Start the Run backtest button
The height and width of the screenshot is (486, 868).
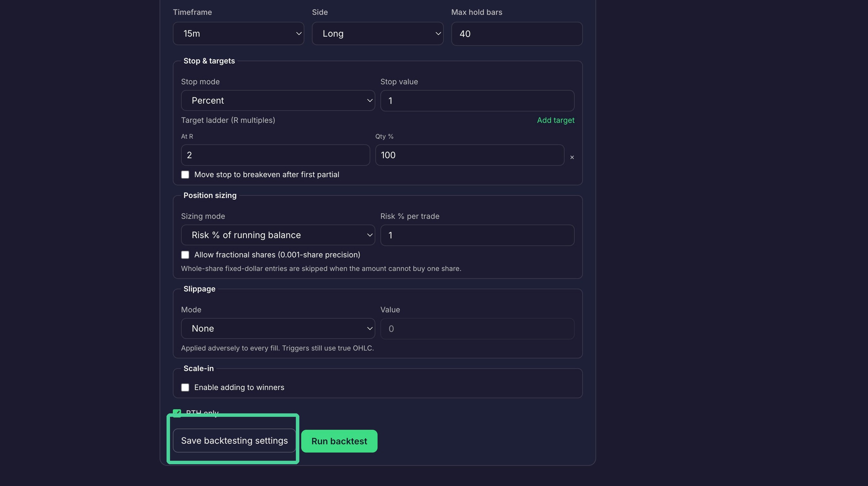[339, 441]
